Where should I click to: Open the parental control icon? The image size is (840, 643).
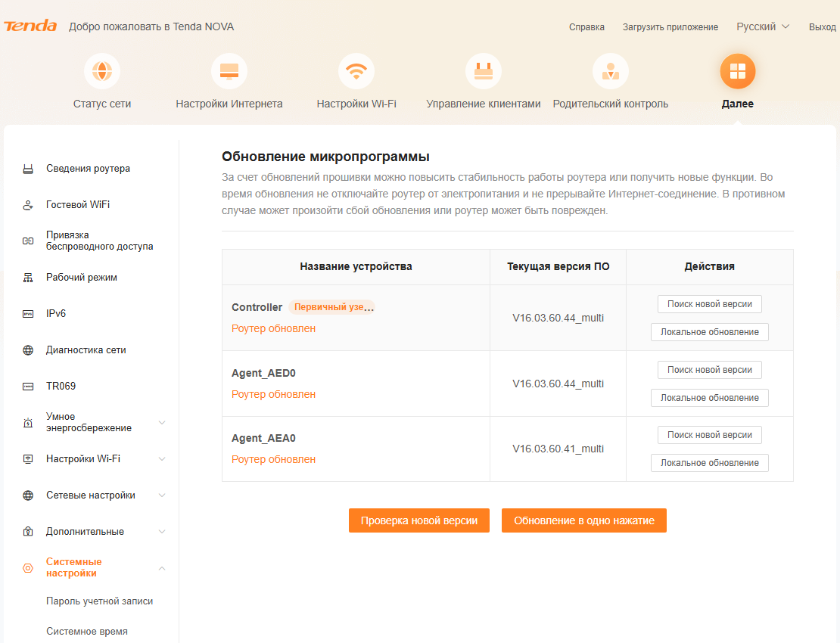click(x=610, y=71)
